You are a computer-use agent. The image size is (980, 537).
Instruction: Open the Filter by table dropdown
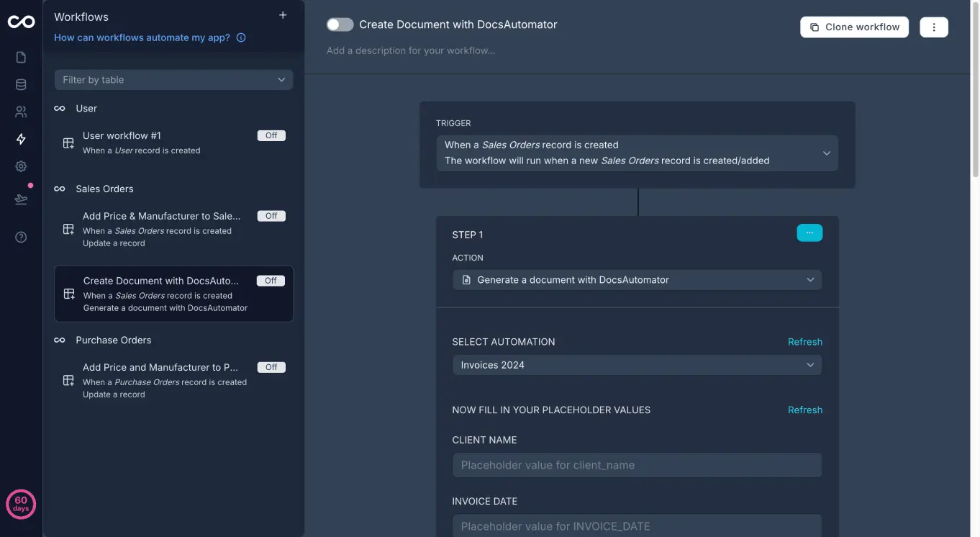[x=173, y=79]
